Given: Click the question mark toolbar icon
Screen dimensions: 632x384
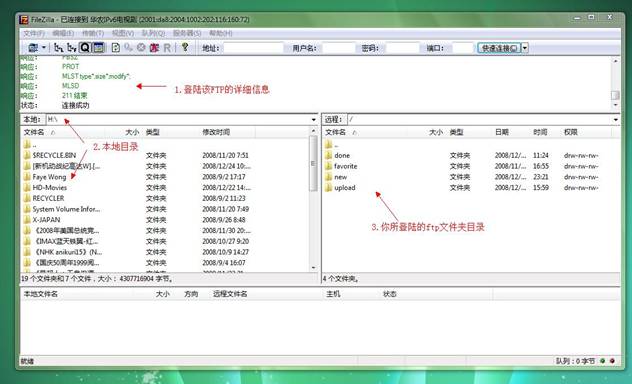Looking at the screenshot, I should coord(185,48).
